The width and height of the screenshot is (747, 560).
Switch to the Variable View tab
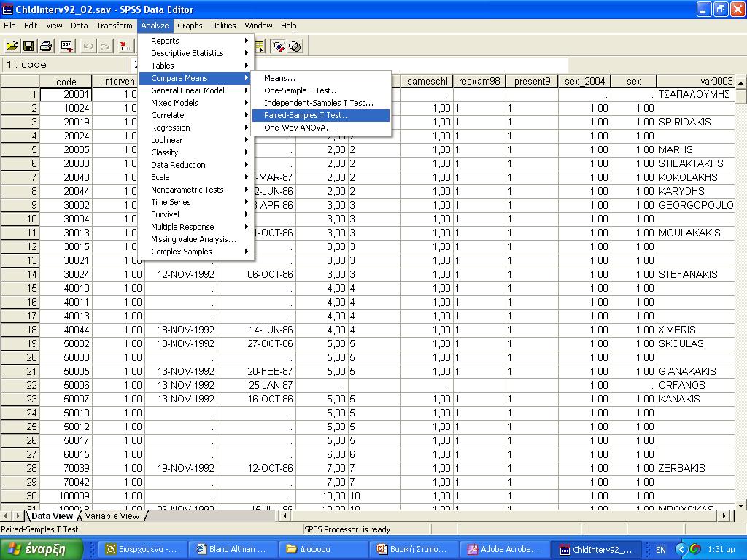coord(112,516)
